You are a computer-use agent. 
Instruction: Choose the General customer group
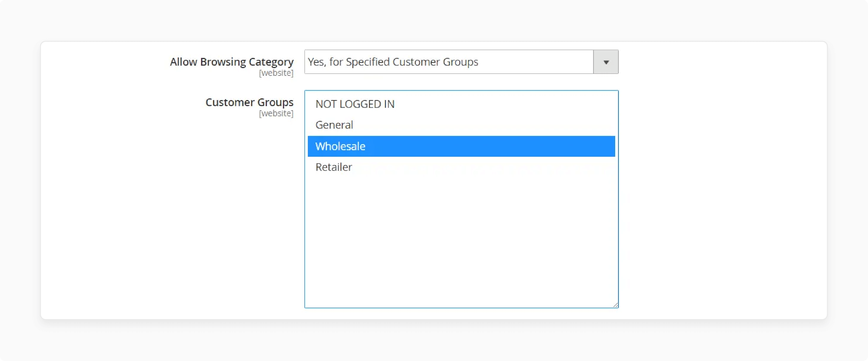(461, 125)
